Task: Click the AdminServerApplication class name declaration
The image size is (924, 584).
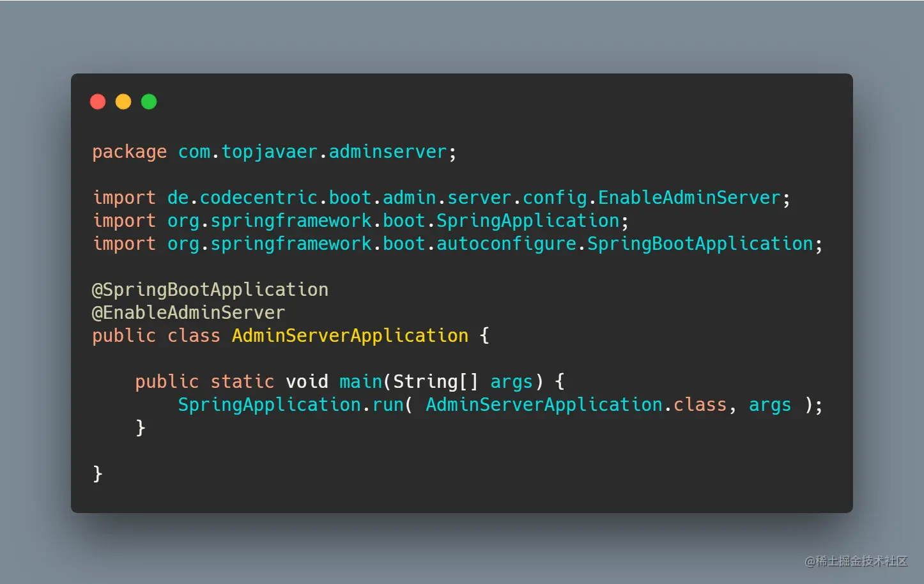Action: 350,335
